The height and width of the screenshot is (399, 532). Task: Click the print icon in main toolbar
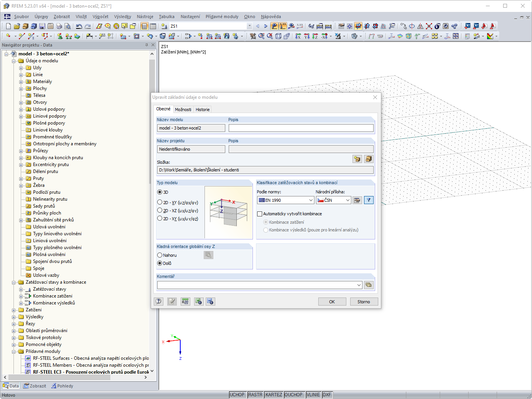click(x=59, y=26)
